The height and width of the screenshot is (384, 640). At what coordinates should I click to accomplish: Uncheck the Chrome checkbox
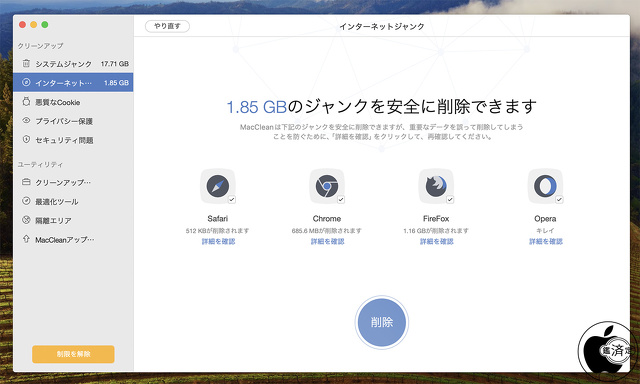point(341,200)
